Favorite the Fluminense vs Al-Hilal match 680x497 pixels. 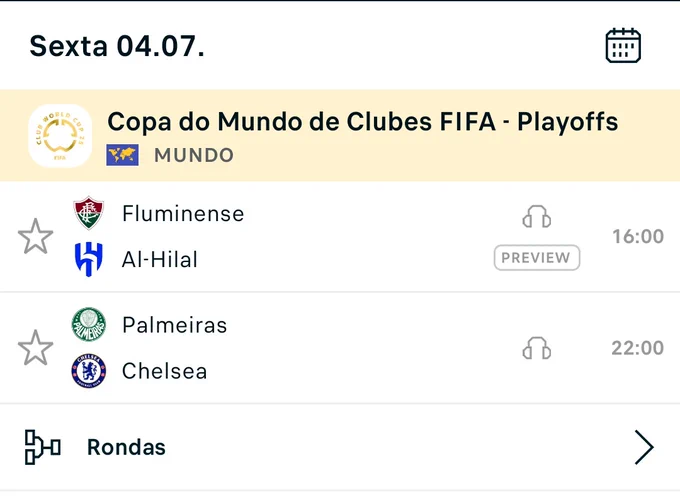click(36, 236)
